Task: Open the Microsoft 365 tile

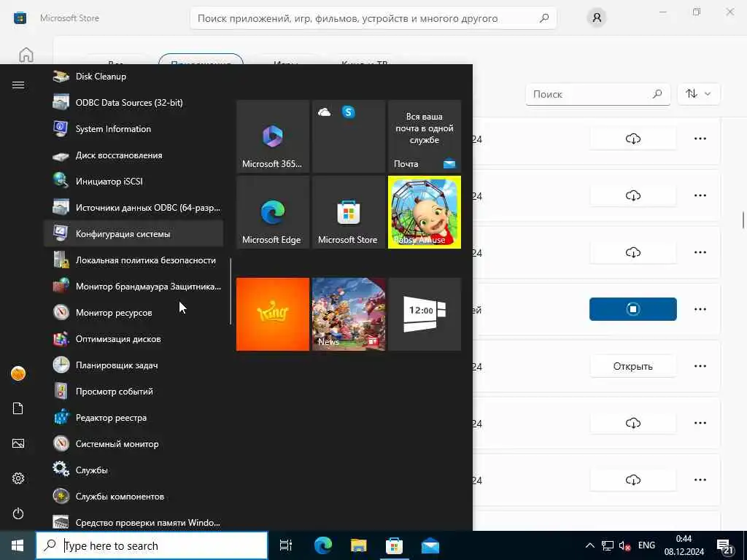Action: point(273,136)
